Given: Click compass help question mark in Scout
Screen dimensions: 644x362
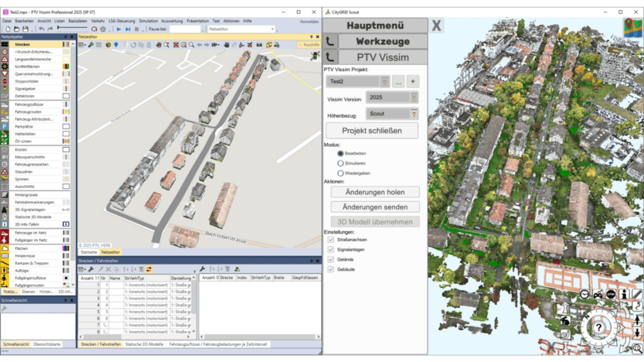Looking at the screenshot, I should click(598, 328).
